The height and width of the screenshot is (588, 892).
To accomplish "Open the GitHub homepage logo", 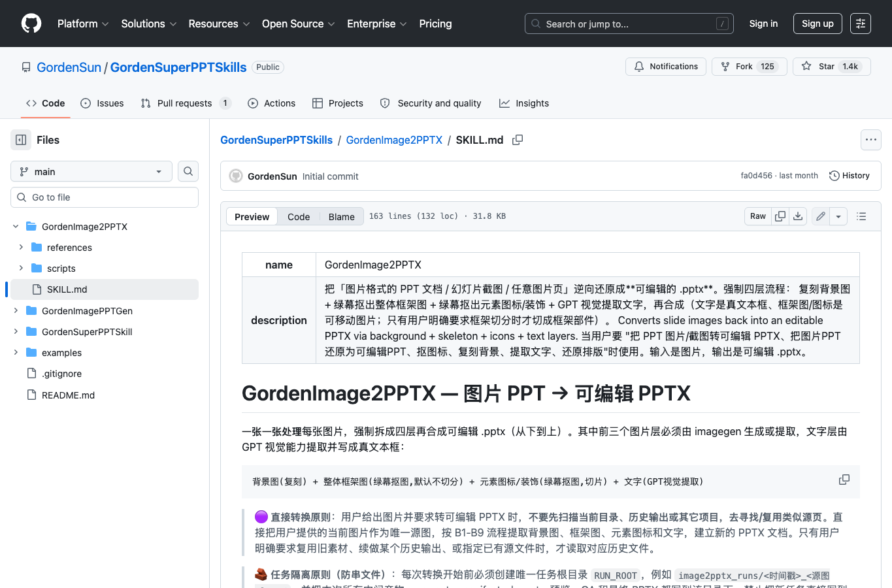I will click(x=31, y=24).
